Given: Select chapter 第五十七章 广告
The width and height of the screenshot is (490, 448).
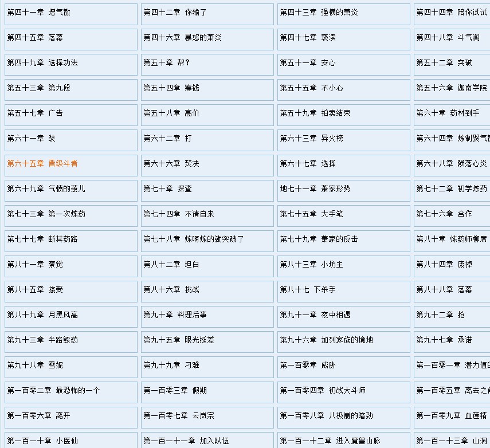Looking at the screenshot, I should coord(35,113).
